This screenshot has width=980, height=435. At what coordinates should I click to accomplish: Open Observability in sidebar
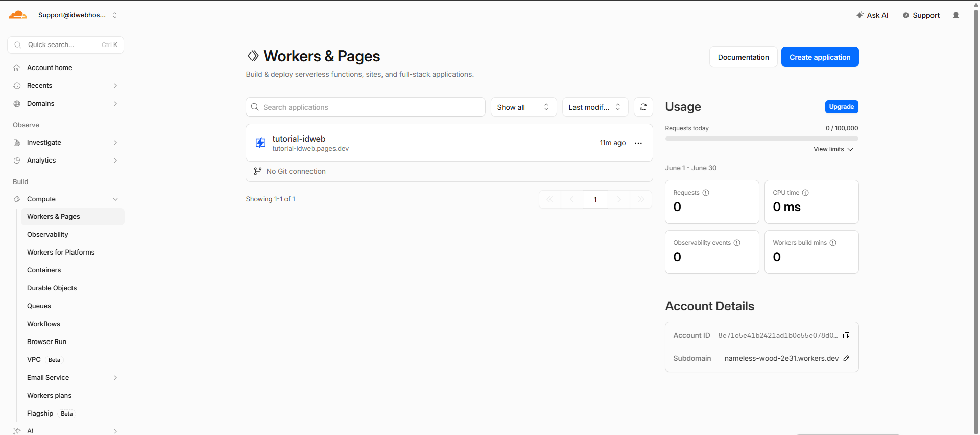pyautogui.click(x=47, y=235)
